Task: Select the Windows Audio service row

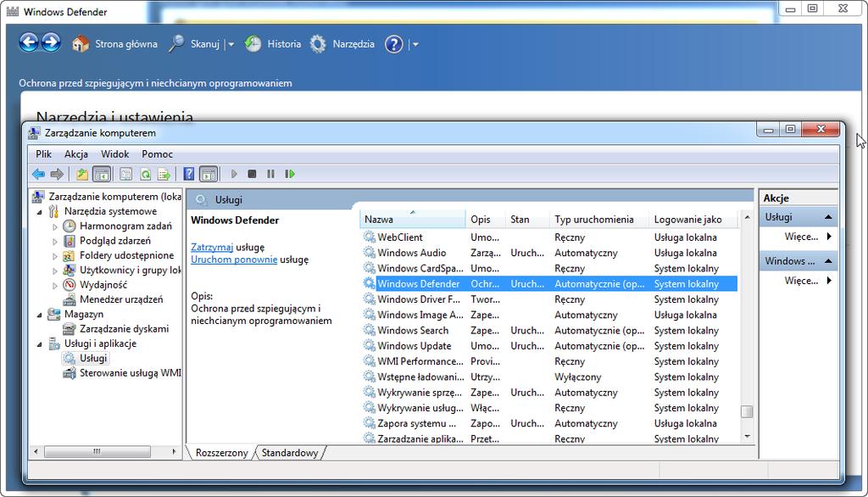Action: click(549, 253)
